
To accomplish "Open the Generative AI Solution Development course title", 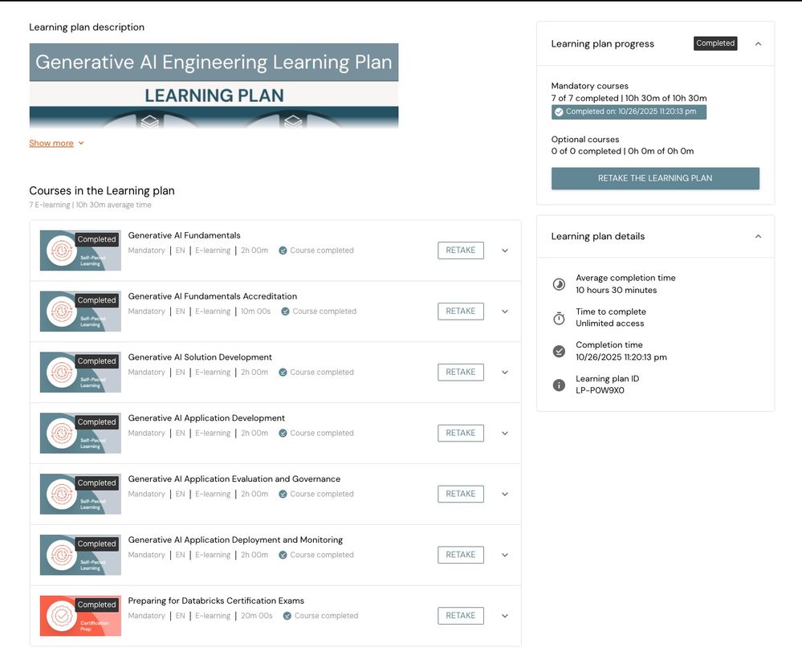I will (x=200, y=357).
